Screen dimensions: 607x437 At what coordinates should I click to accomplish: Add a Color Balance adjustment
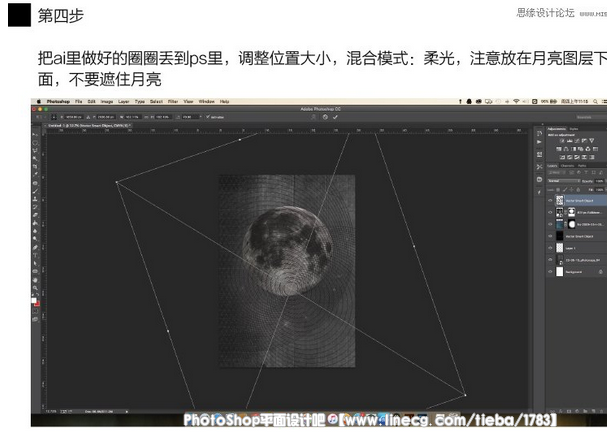coord(566,149)
